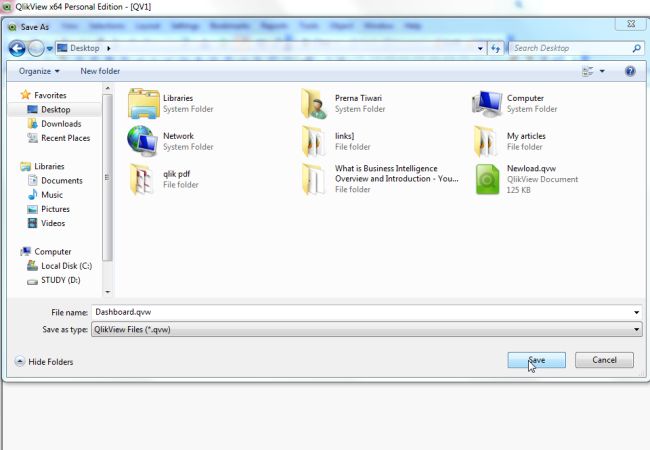
Task: Select the Newload.qvw QlikView document icon
Action: (x=487, y=179)
